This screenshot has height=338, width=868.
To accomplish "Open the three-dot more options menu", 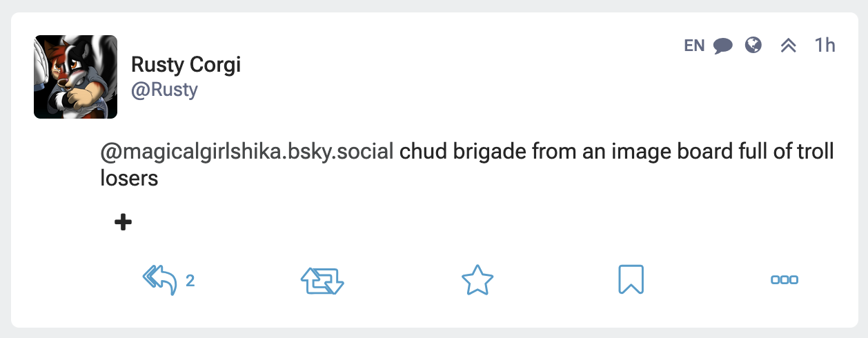I will 785,280.
